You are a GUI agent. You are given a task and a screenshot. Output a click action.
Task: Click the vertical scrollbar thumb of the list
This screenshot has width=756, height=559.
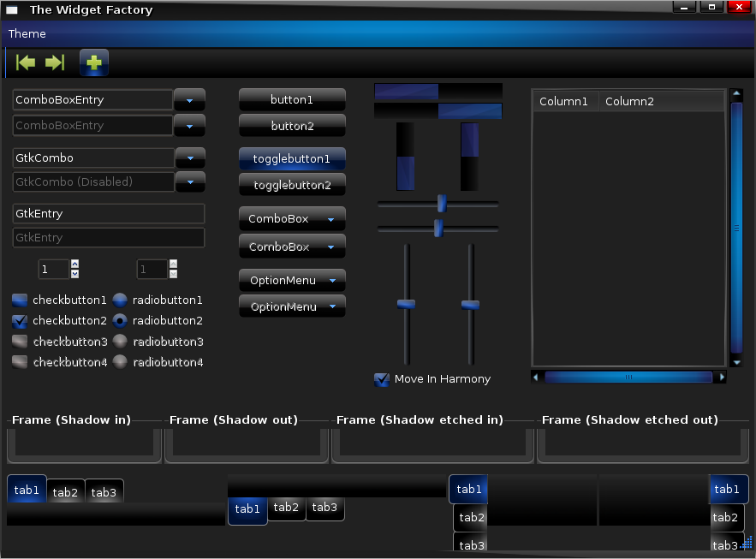[x=736, y=228]
